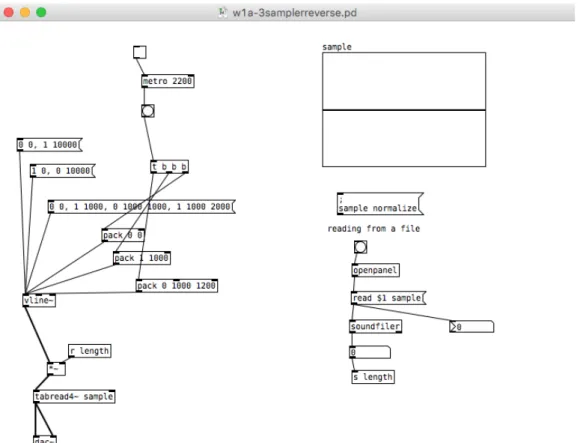Click the bang button below metro 2200

(148, 111)
